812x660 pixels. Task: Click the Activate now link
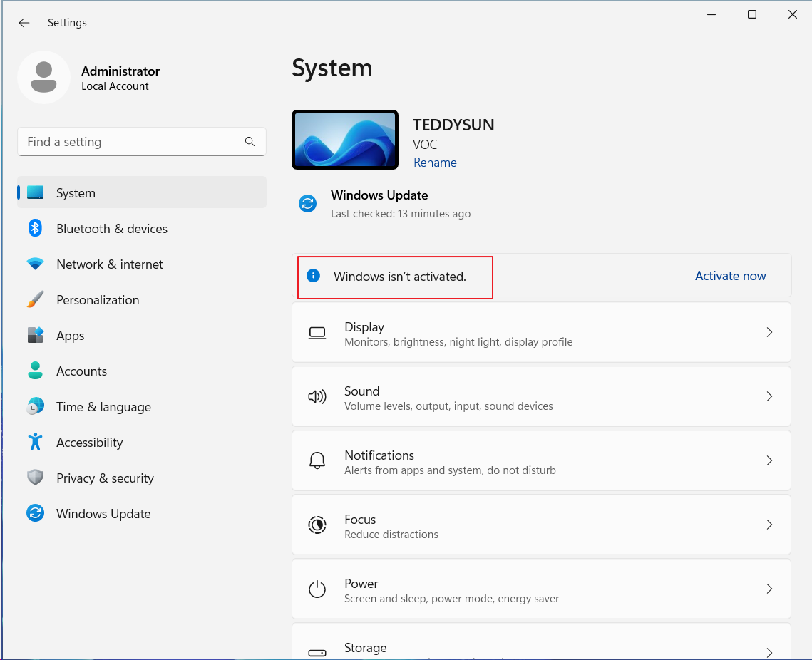(x=730, y=275)
